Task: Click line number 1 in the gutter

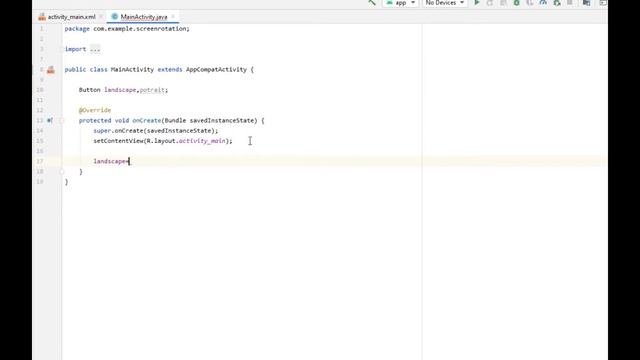Action: 41,29
